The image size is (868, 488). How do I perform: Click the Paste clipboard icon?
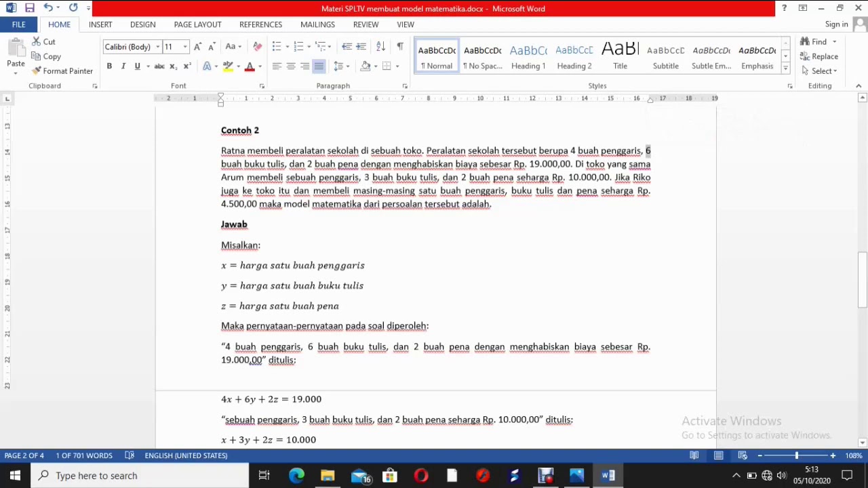[16, 49]
